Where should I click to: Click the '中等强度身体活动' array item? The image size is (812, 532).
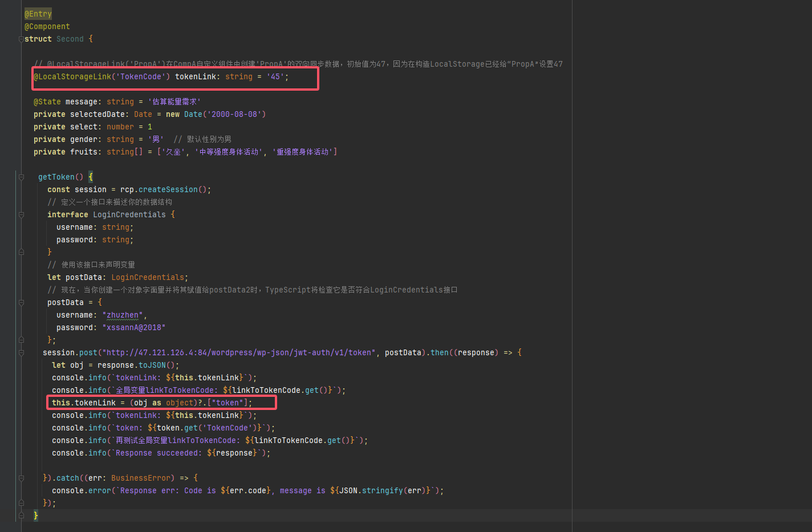tap(229, 152)
